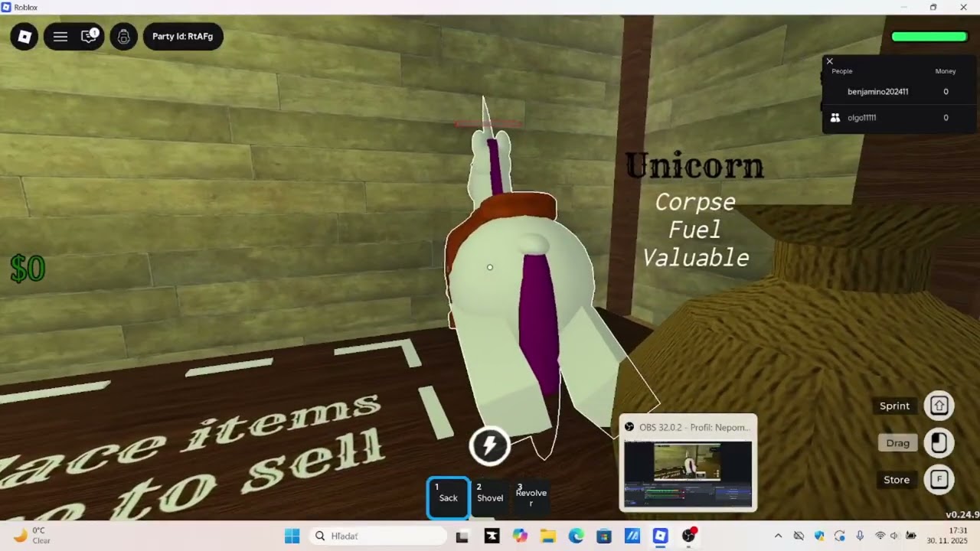Open the hamburger menu in the top bar
The height and width of the screenshot is (551, 980).
60,36
